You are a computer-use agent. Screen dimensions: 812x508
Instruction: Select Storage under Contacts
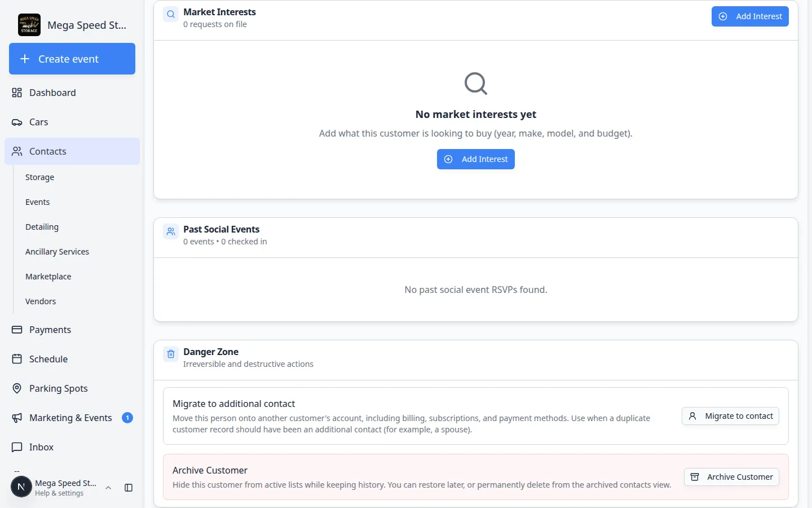pyautogui.click(x=39, y=177)
